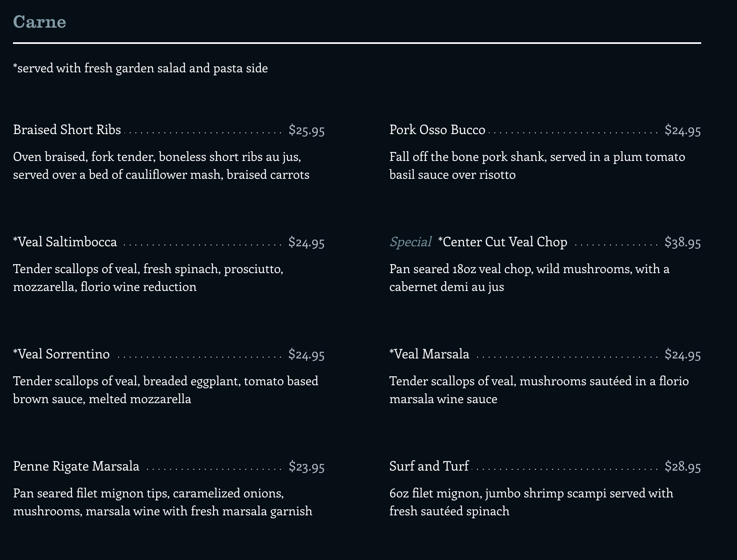
Task: Open the Pork Osso Bucco menu item
Action: [437, 130]
